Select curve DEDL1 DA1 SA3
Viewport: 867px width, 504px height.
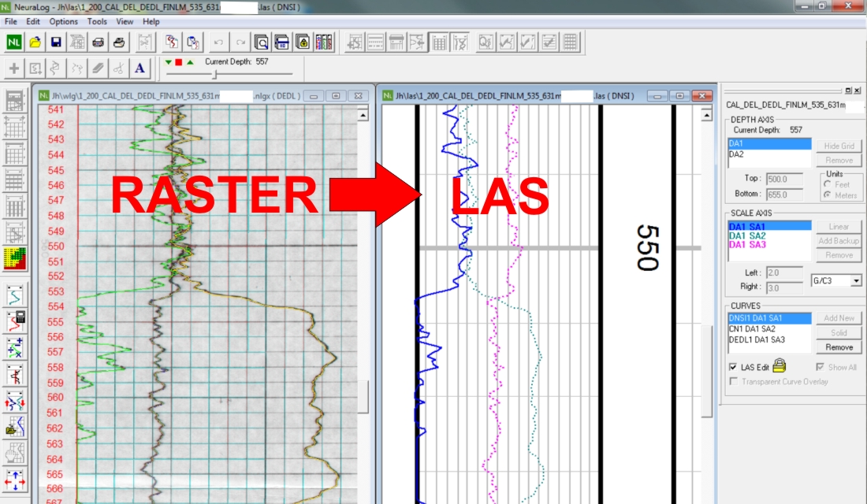[770, 340]
